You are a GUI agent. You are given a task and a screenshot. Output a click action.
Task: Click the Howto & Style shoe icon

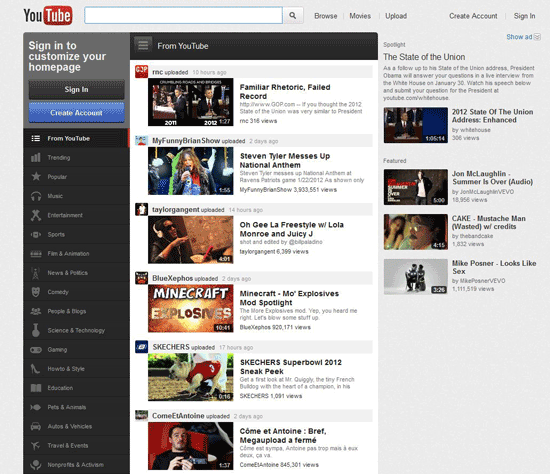[36, 369]
